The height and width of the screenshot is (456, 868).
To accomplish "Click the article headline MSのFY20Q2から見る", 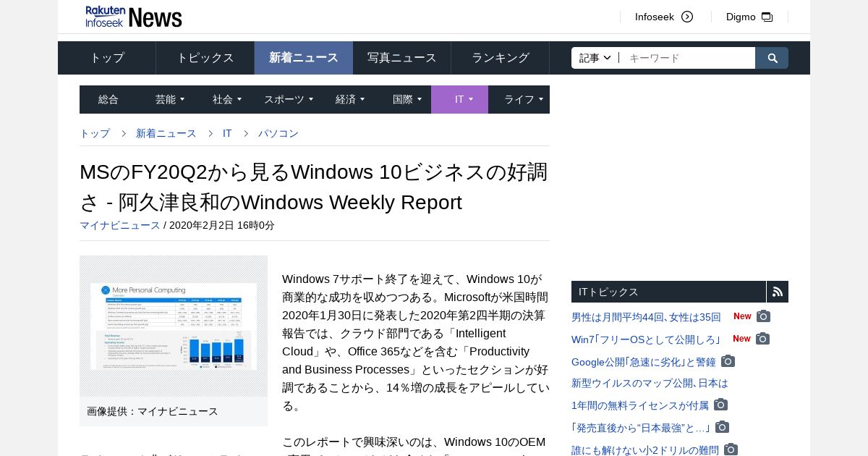I will tap(314, 187).
